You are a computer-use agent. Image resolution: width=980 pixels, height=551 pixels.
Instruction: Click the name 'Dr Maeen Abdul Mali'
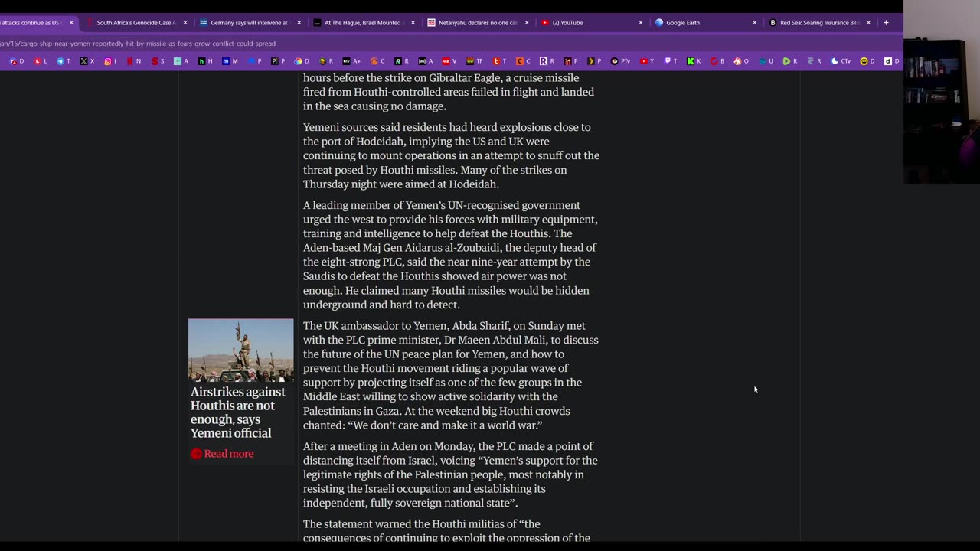pos(495,340)
